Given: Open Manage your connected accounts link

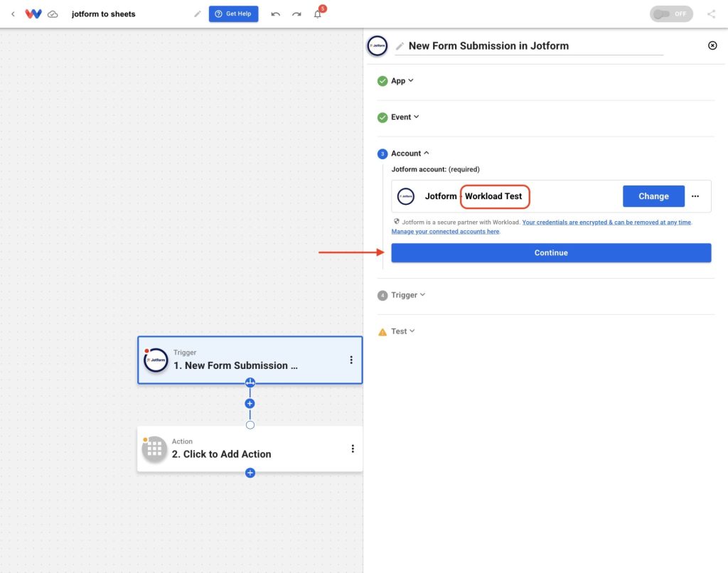Looking at the screenshot, I should point(445,231).
